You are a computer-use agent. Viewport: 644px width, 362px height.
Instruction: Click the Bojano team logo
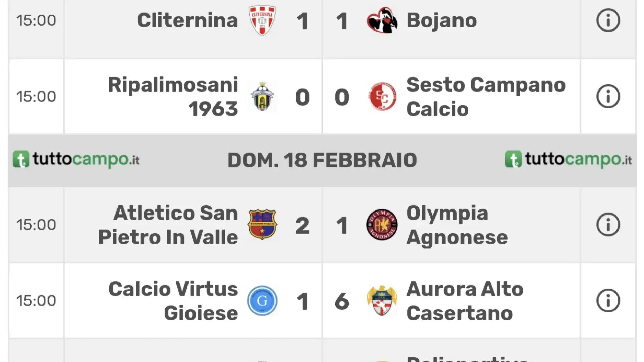(382, 20)
